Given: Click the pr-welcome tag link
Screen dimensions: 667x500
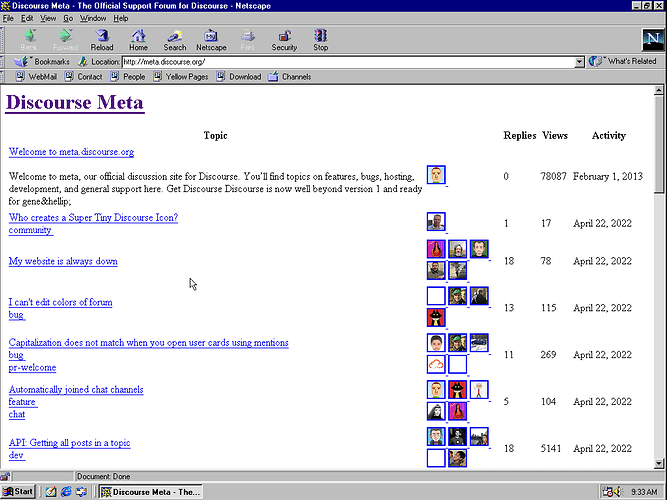Looking at the screenshot, I should [x=32, y=368].
